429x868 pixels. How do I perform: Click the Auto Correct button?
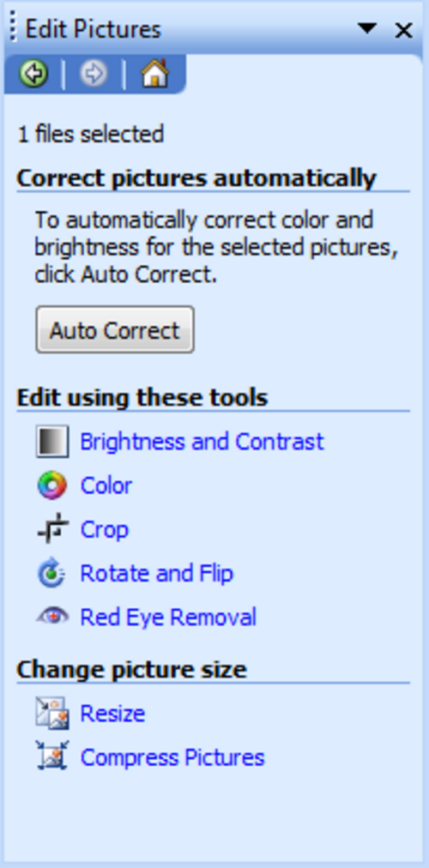click(x=115, y=329)
